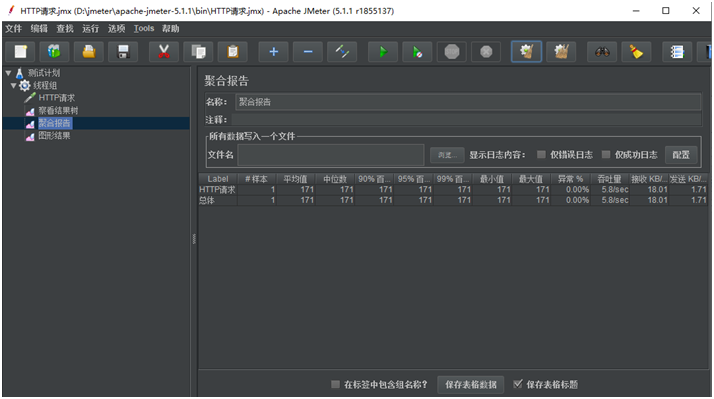Screen dimensions: 714x399
Task: Save the test plan with floppy icon
Action: [123, 52]
